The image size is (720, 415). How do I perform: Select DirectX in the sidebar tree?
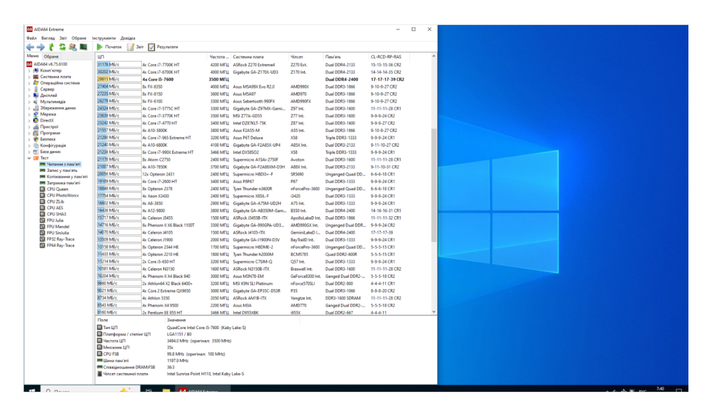click(x=44, y=120)
